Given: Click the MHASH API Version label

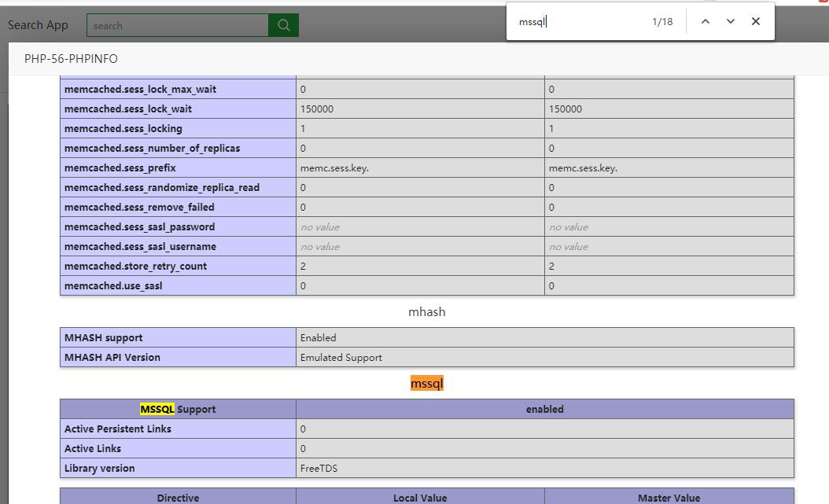Looking at the screenshot, I should click(112, 358).
